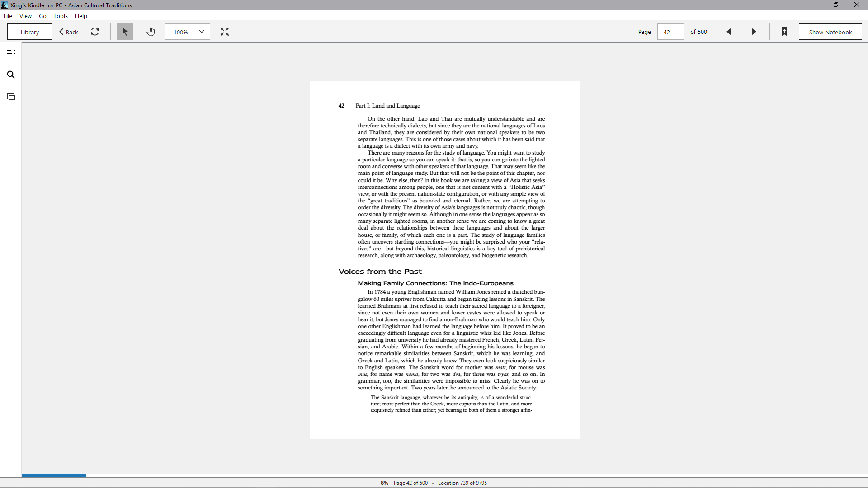Open the Help menu

(x=81, y=16)
